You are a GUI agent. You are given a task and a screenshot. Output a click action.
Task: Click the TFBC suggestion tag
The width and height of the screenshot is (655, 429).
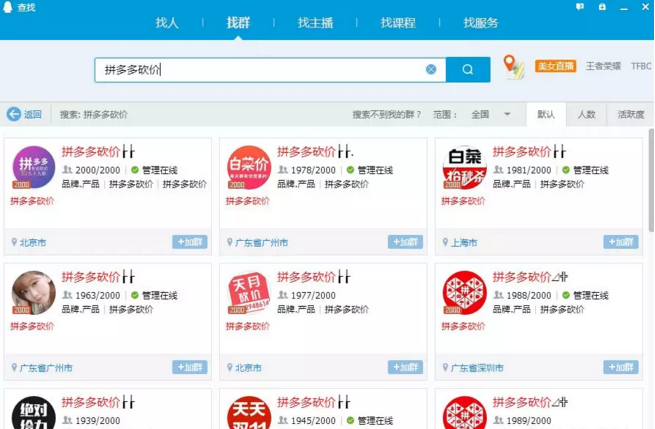[x=641, y=66]
